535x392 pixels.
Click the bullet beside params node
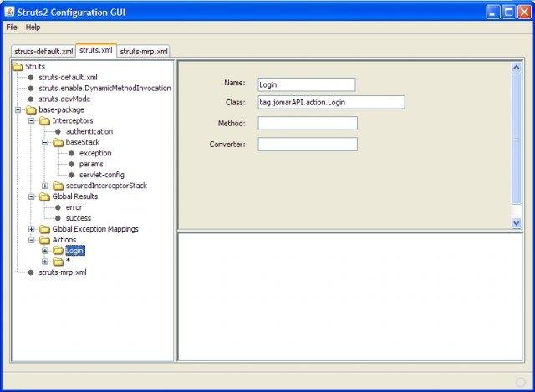coord(71,164)
